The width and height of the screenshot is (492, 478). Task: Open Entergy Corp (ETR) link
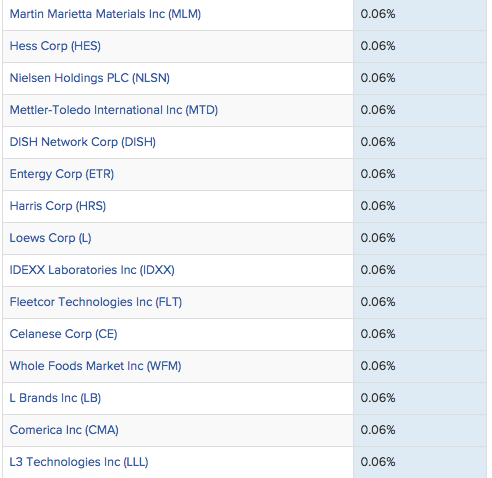click(62, 174)
